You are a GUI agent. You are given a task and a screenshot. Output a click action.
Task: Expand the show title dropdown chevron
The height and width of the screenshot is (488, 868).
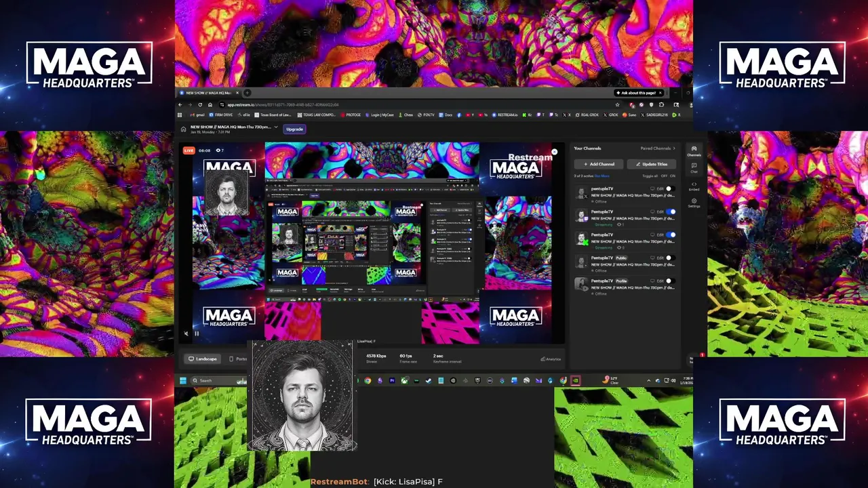coord(276,127)
